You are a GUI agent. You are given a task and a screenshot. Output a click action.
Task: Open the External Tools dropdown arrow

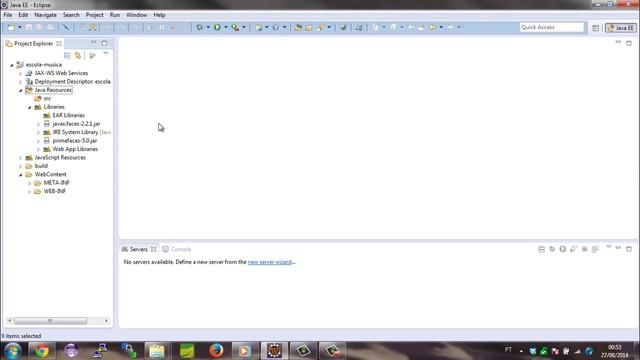click(x=244, y=27)
